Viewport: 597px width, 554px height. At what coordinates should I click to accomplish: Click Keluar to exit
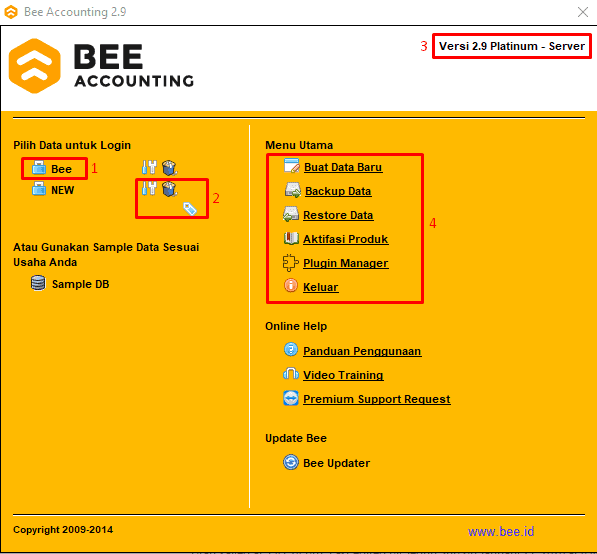(x=321, y=287)
